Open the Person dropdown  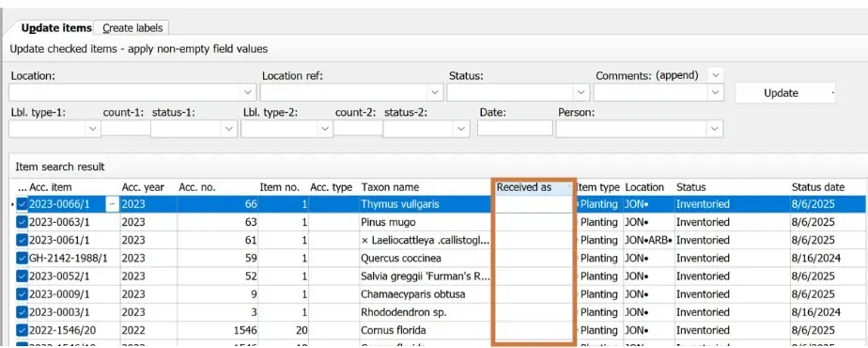(x=715, y=129)
